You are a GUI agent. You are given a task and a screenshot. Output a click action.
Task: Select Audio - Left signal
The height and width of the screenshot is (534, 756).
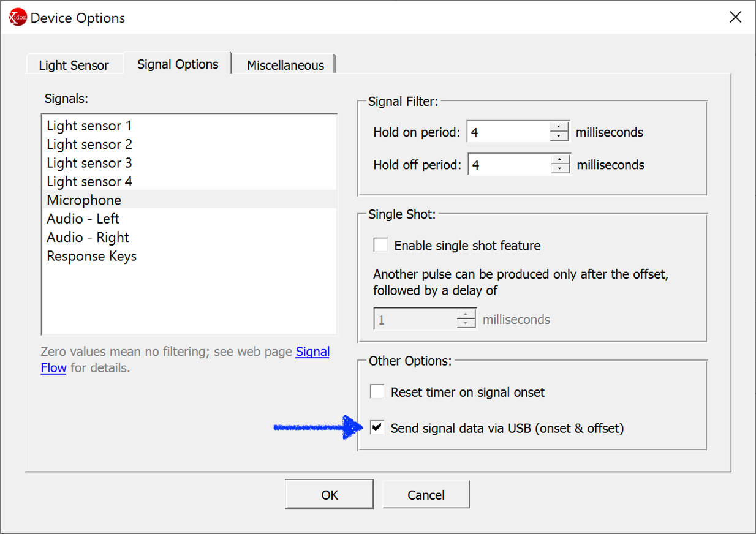pyautogui.click(x=83, y=219)
